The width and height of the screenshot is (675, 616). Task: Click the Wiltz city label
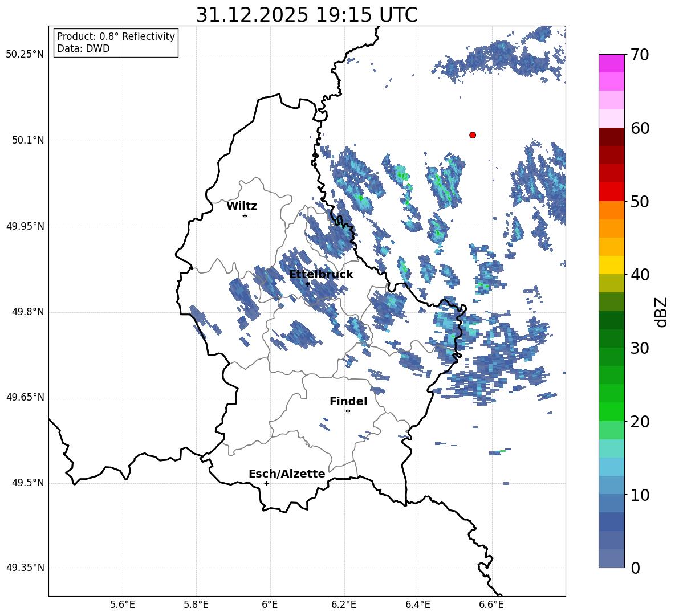pyautogui.click(x=242, y=206)
